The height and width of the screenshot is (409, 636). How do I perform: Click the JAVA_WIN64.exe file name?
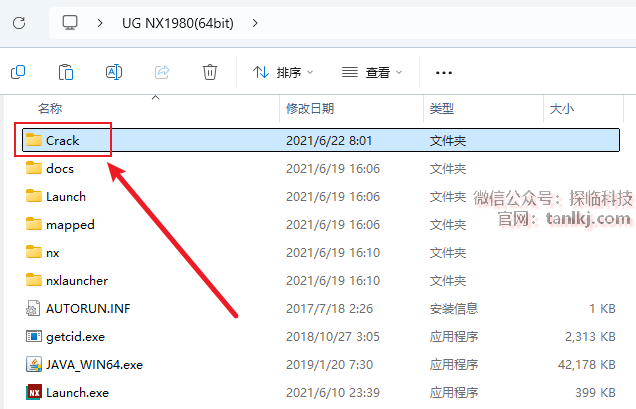94,365
